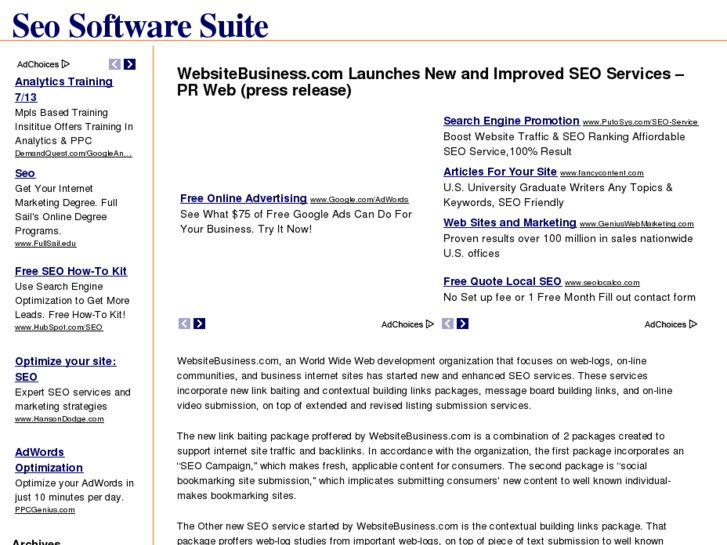This screenshot has height=545, width=727.
Task: Click previous arrow under Free Online Advertising ad
Action: click(x=185, y=323)
